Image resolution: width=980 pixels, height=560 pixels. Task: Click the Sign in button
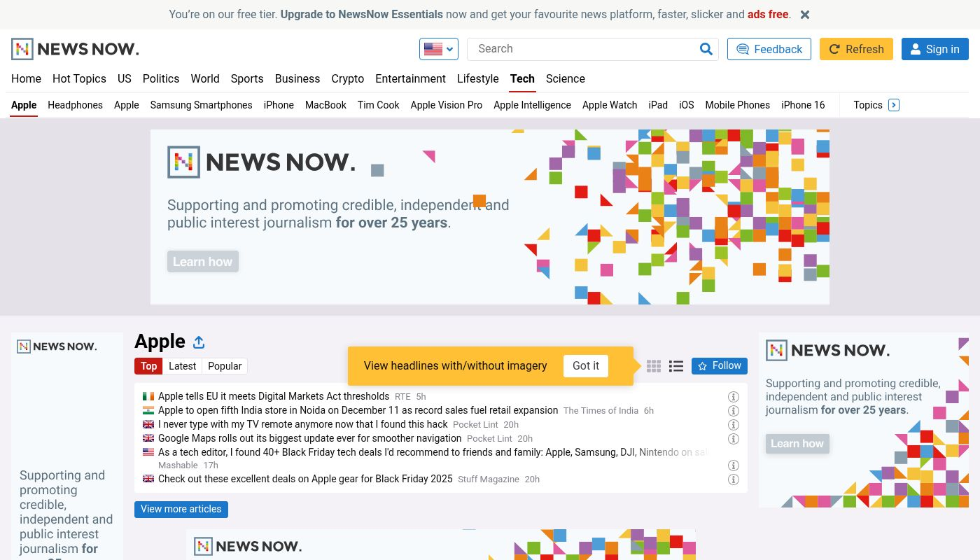(934, 49)
